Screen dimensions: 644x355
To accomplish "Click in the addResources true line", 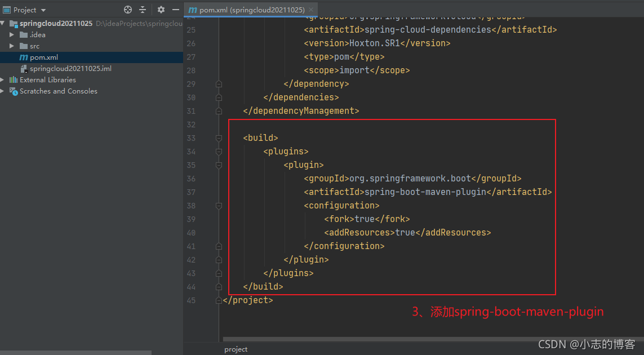I will coord(407,233).
